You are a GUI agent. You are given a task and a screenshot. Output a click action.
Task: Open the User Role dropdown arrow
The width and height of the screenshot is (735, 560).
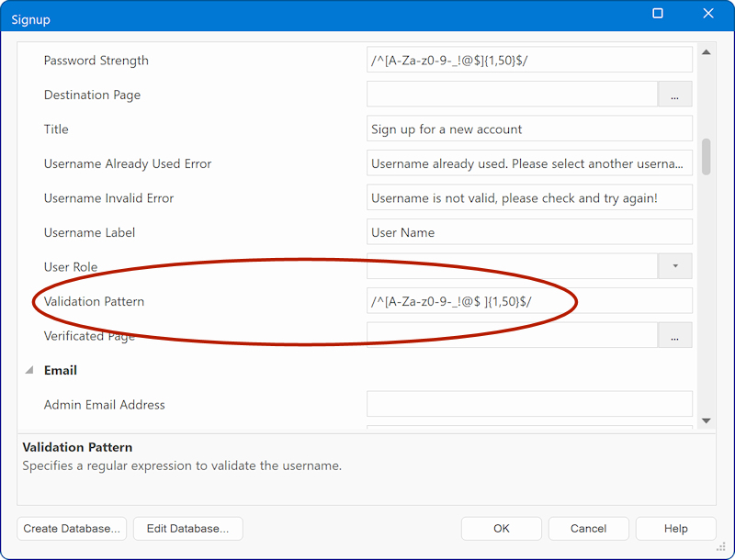click(674, 267)
